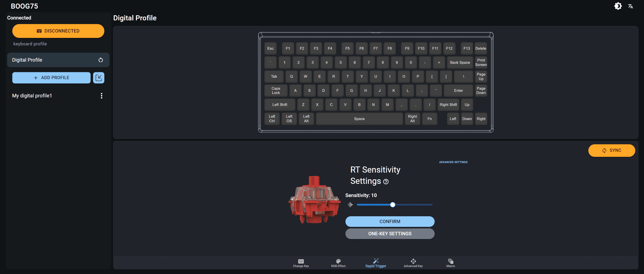This screenshot has width=644, height=274.
Task: Open the RGB Effect tab
Action: point(338,263)
